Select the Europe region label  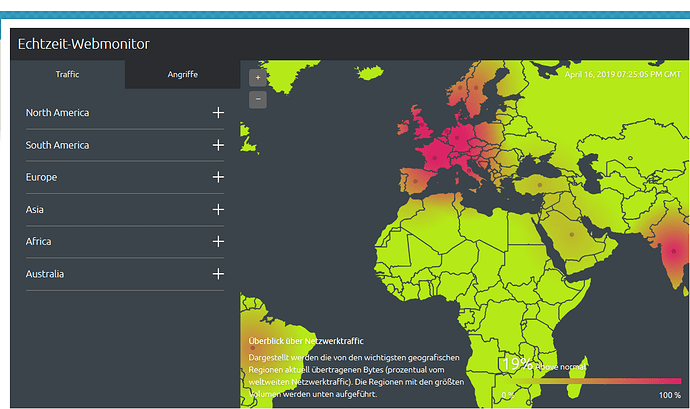point(42,177)
